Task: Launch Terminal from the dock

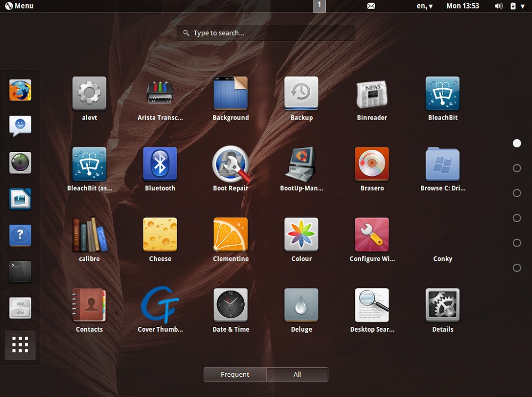Action: [x=20, y=272]
